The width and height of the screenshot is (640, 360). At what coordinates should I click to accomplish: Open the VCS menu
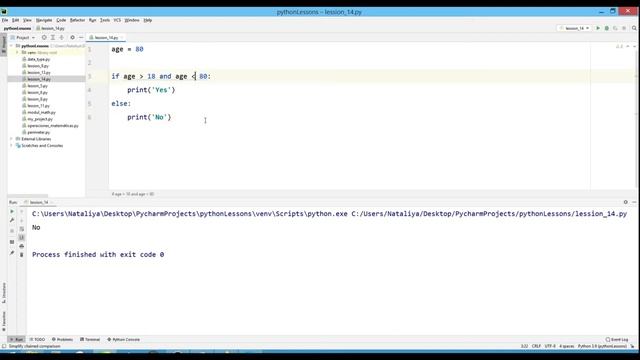coord(117,20)
